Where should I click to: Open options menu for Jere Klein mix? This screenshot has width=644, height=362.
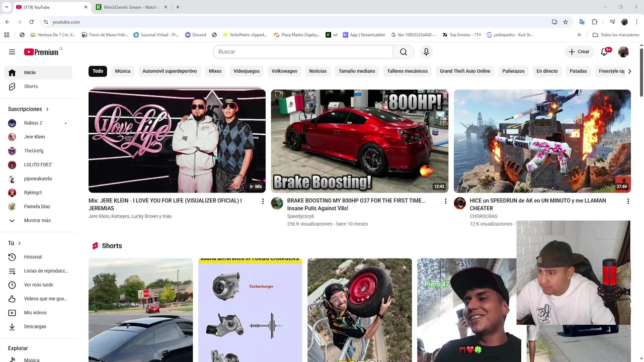click(263, 201)
